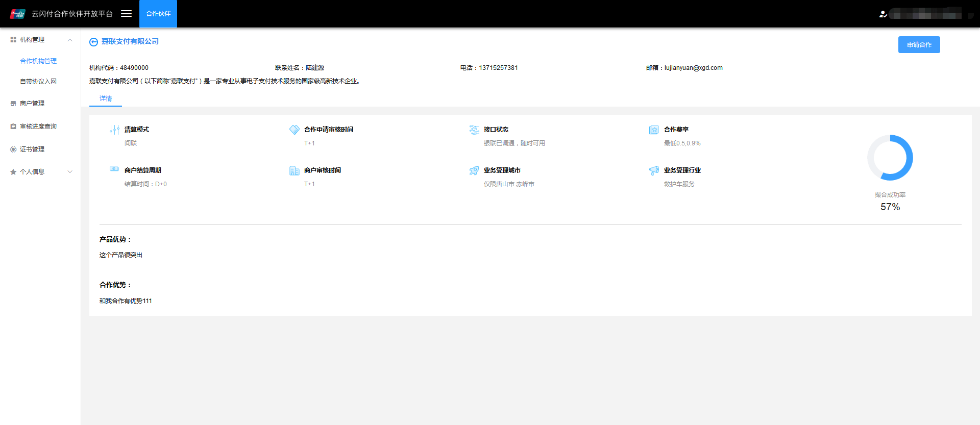Click the 产品优势： heading
Screen dimensions: 980x425
click(116, 239)
